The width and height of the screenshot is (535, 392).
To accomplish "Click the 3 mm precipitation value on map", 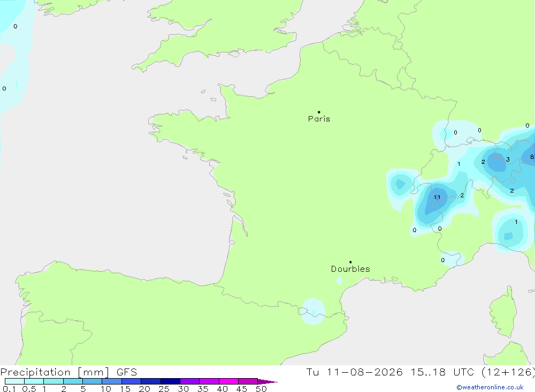I will (508, 159).
